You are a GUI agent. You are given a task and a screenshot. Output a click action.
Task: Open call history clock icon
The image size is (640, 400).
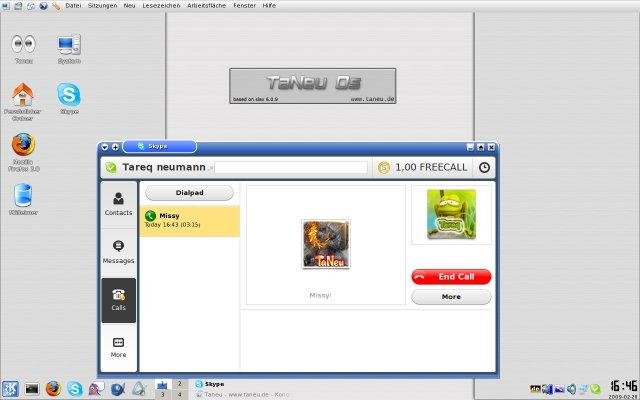tap(484, 167)
